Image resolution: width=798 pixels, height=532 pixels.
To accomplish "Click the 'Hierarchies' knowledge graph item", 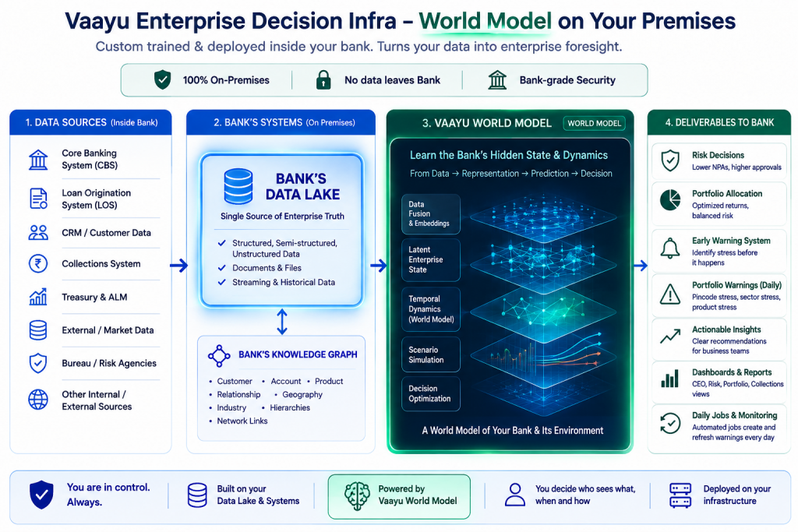I will (290, 407).
